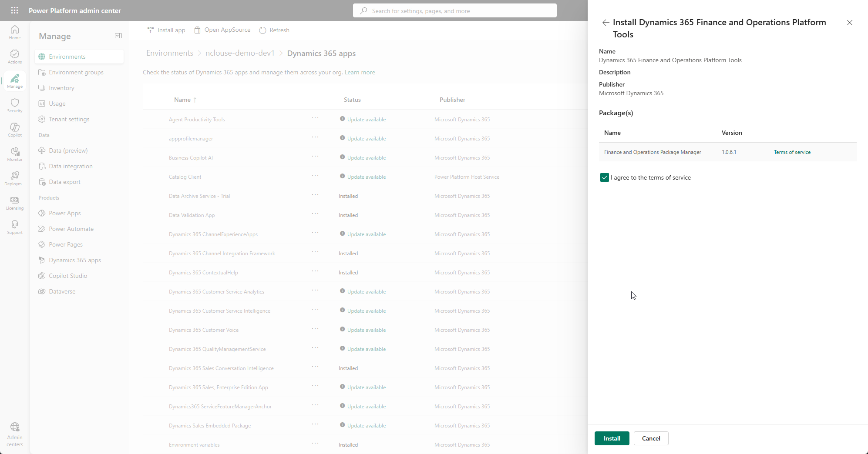Collapse the Manage navigation pane

(x=118, y=36)
